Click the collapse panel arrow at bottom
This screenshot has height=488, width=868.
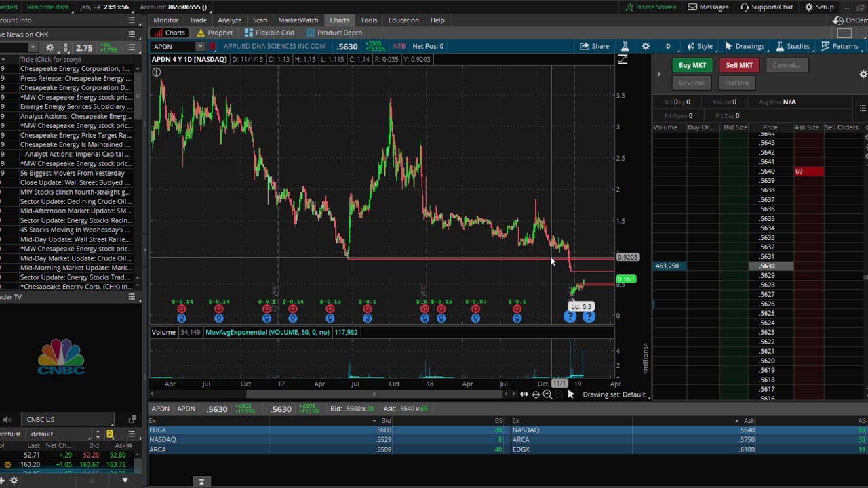[201, 481]
